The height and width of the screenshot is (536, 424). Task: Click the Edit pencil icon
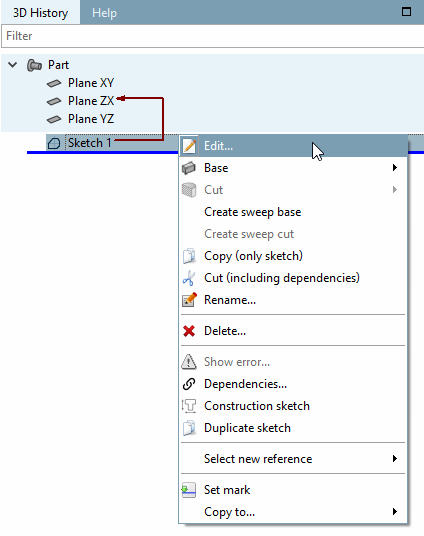tap(189, 146)
